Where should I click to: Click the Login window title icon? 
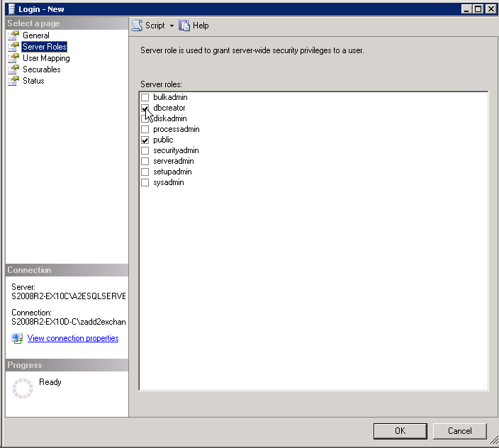(x=11, y=9)
